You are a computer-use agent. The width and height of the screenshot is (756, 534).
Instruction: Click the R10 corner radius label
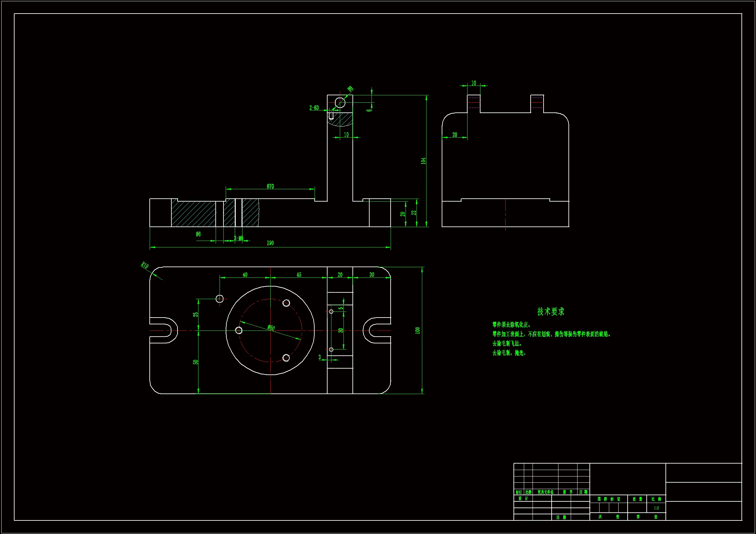pyautogui.click(x=145, y=265)
